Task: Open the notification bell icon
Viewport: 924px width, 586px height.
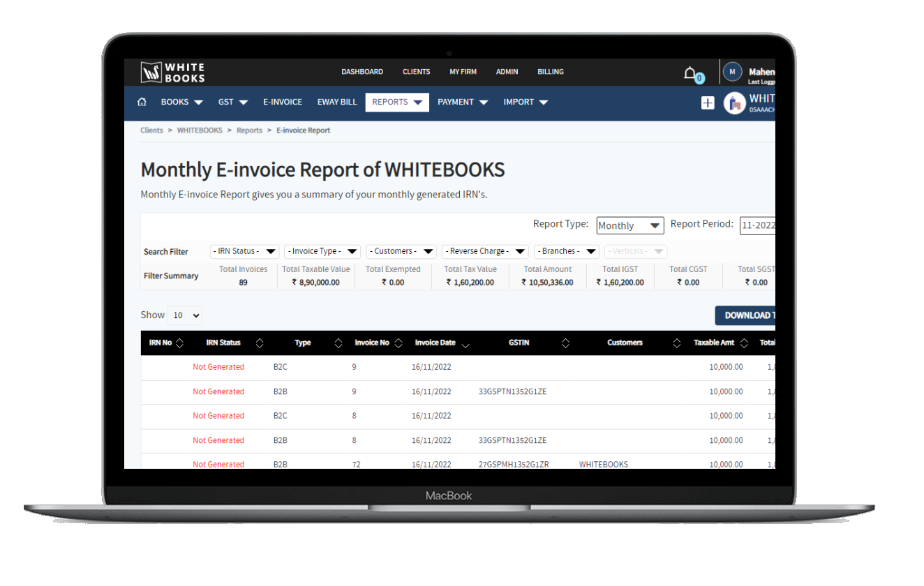Action: pos(690,73)
